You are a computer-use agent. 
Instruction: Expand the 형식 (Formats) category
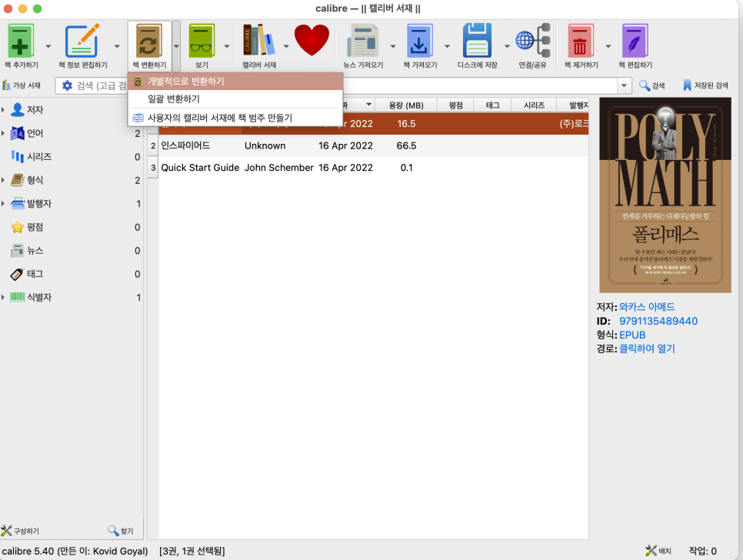(3, 180)
